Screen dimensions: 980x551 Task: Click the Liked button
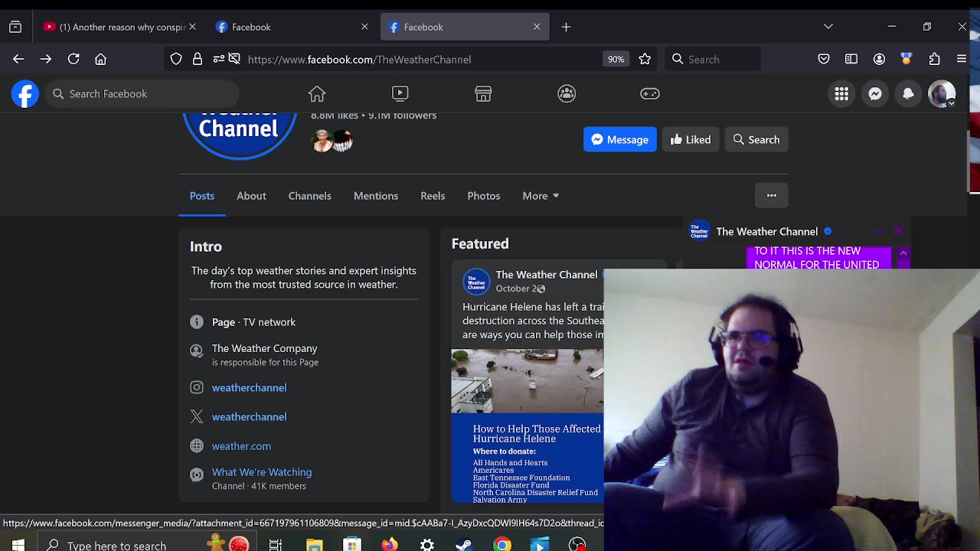point(691,139)
